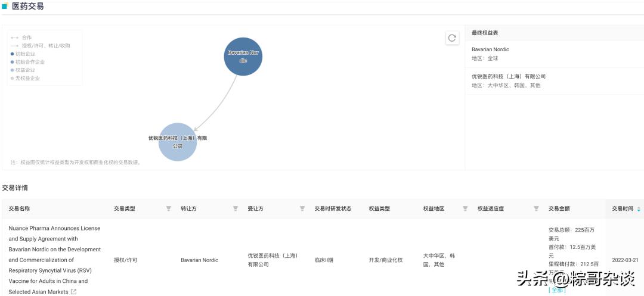
Task: Click the 权益地区 column header
Action: pos(434,208)
